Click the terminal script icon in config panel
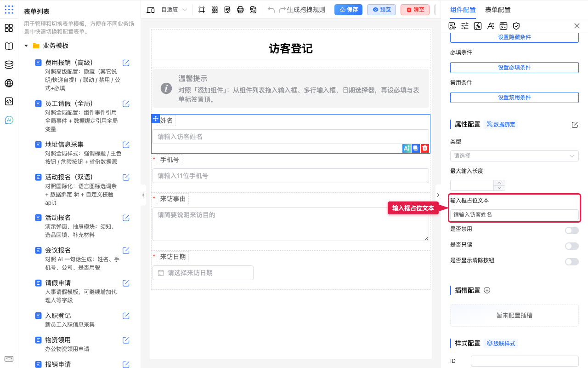Viewport: 588px width, 368px height. click(x=503, y=26)
